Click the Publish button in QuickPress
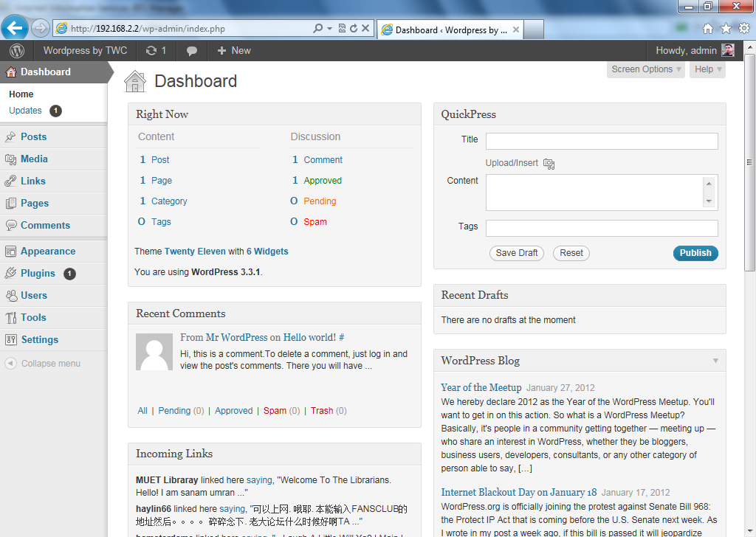Viewport: 756px width, 537px height. click(695, 253)
